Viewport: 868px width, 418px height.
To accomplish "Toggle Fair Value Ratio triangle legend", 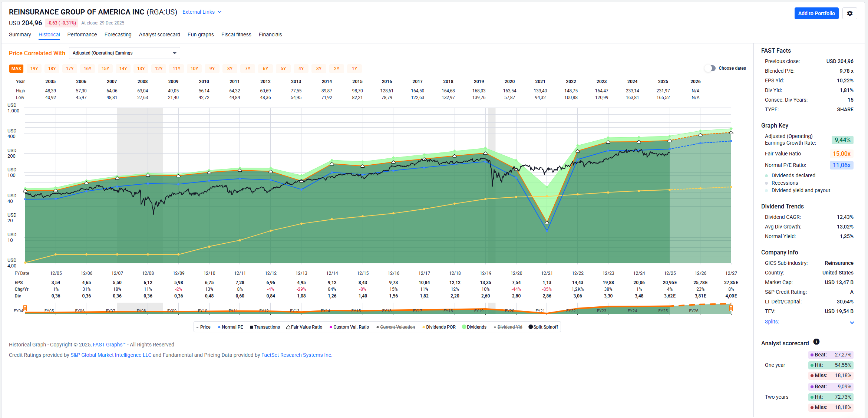I will [288, 327].
